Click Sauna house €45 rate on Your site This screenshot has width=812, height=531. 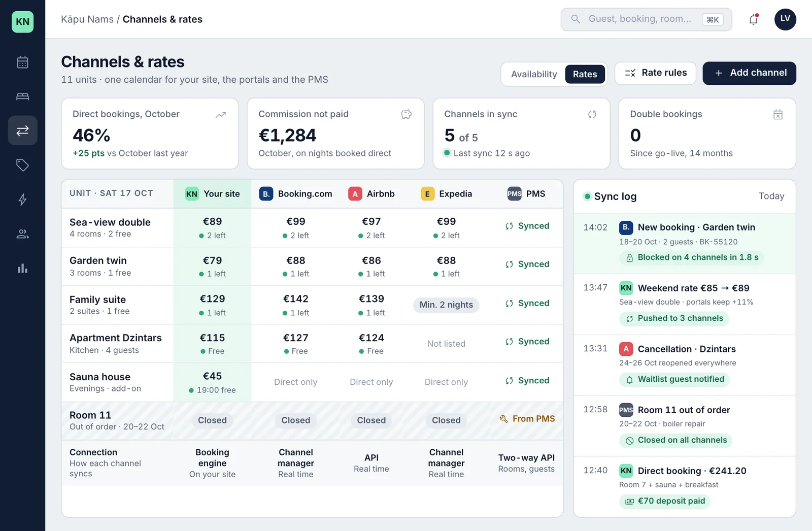212,376
